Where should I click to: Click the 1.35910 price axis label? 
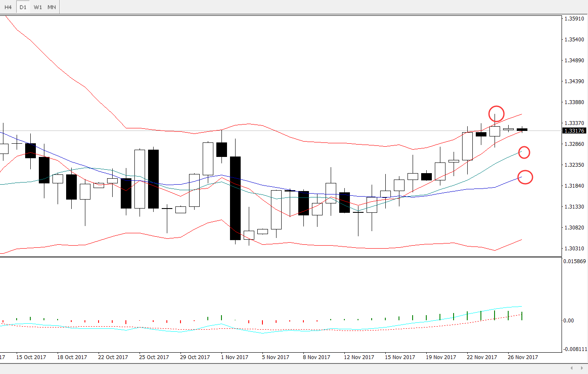574,19
